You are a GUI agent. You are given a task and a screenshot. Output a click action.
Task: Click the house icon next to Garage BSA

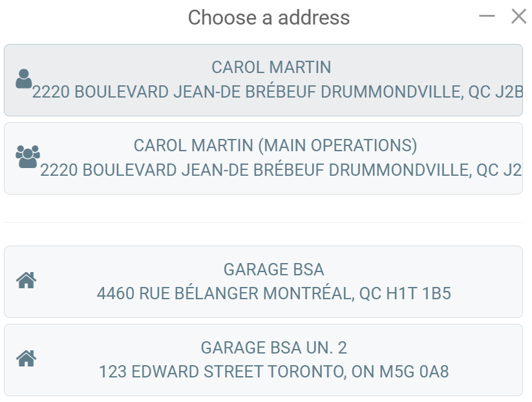coord(26,280)
